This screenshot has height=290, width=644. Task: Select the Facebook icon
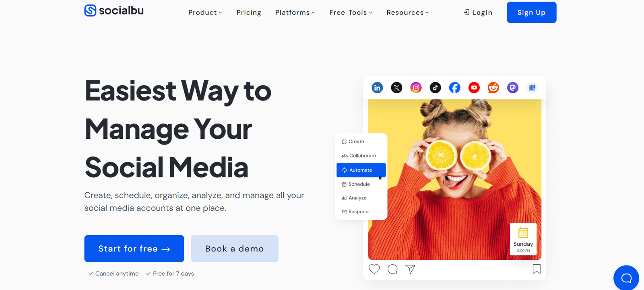(x=454, y=88)
